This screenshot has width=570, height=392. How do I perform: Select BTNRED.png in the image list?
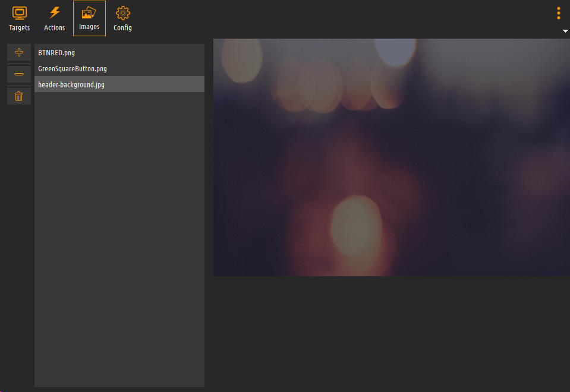[119, 52]
